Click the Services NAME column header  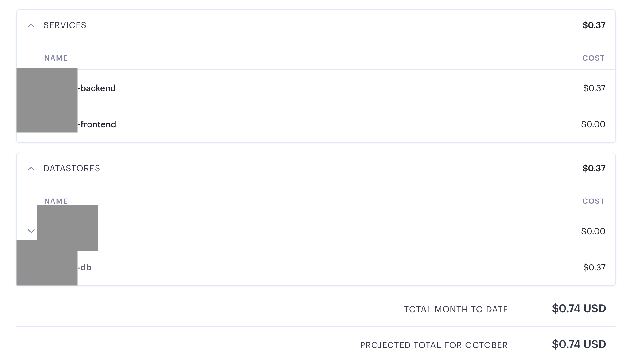pos(56,58)
